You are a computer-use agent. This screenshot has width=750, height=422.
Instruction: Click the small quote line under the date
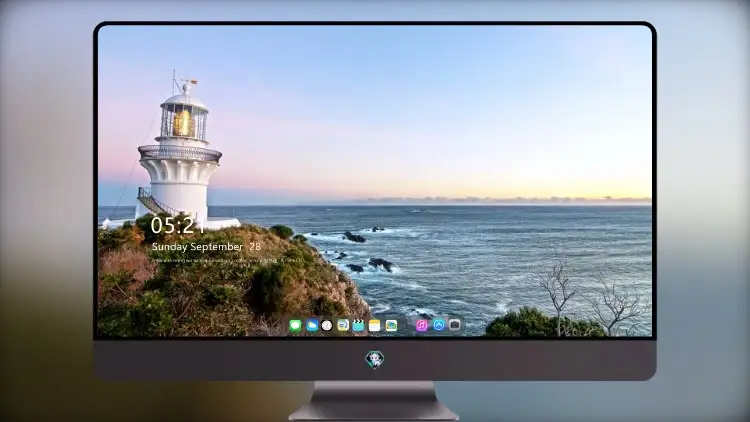point(227,261)
